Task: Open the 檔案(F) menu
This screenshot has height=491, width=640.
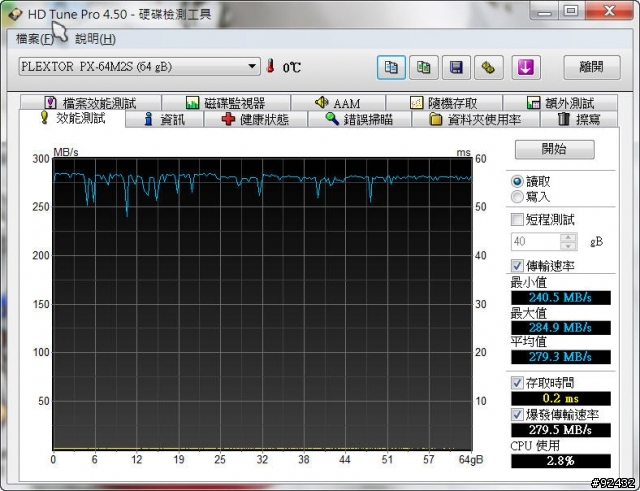Action: (x=35, y=39)
